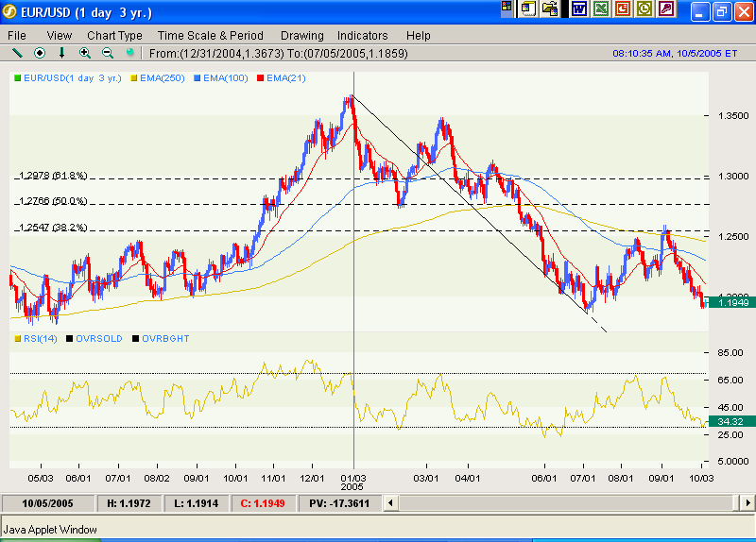Open Access from the Office shortcut bar
The width and height of the screenshot is (756, 542).
click(667, 8)
